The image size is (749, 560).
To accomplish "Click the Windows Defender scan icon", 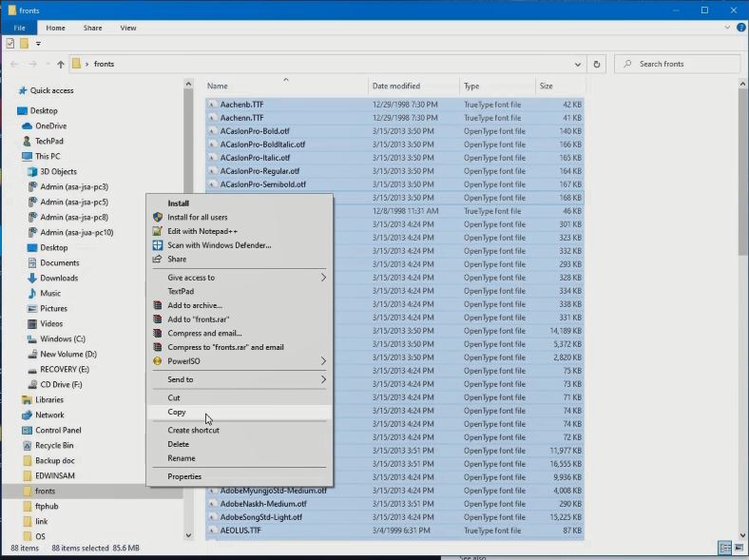I will 158,245.
